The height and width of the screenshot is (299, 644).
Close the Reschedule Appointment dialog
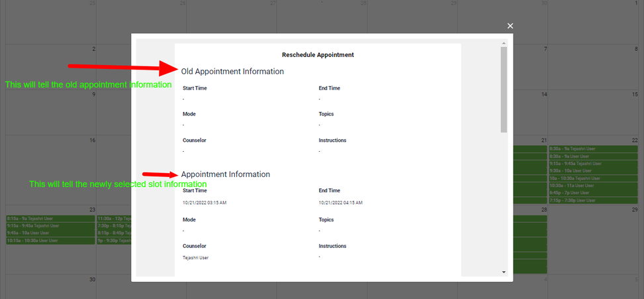tap(510, 26)
